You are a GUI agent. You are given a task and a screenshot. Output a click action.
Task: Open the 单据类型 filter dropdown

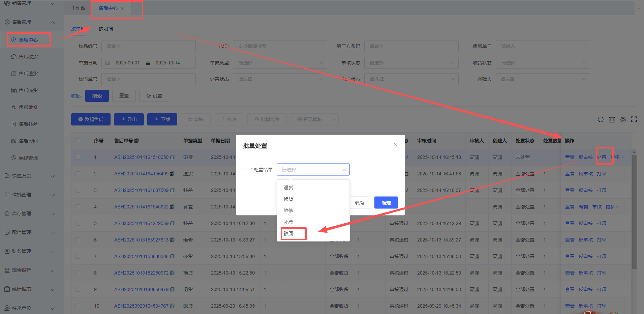click(280, 63)
